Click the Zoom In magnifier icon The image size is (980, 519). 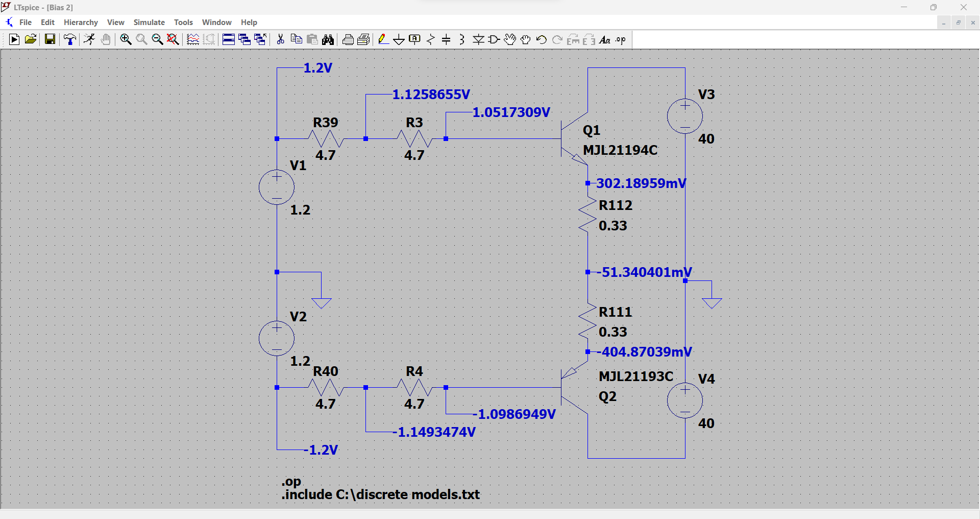[x=126, y=39]
